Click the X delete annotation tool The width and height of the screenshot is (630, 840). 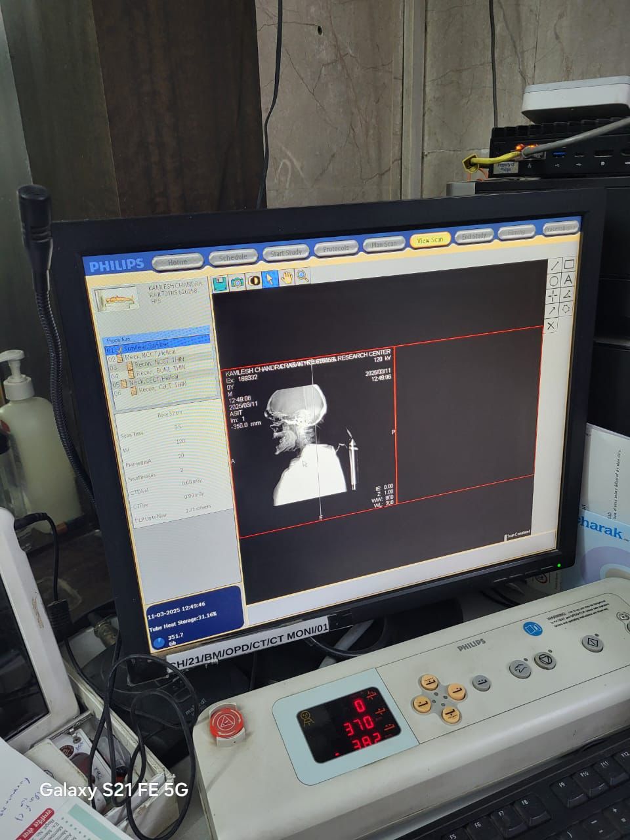(552, 325)
